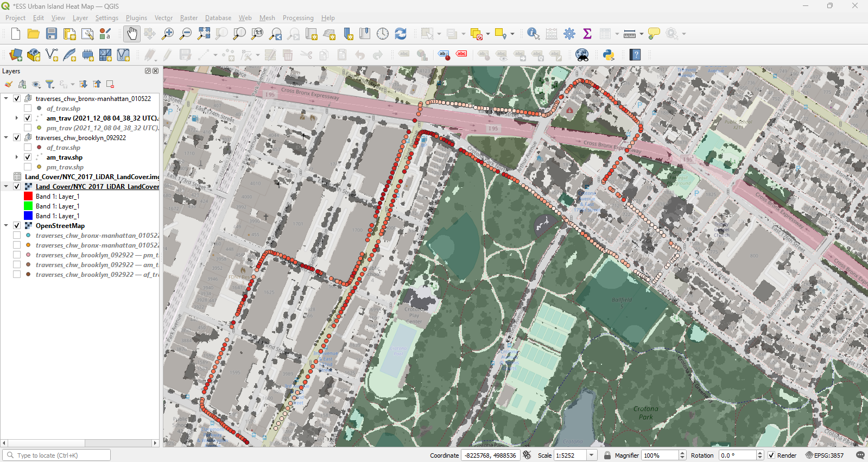Image resolution: width=868 pixels, height=462 pixels.
Task: Save the project with the floppy icon
Action: coord(52,34)
